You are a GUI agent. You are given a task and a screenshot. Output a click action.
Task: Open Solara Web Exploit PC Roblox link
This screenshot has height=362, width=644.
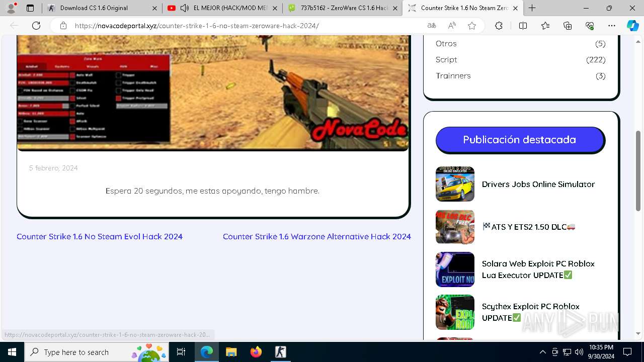pos(538,269)
